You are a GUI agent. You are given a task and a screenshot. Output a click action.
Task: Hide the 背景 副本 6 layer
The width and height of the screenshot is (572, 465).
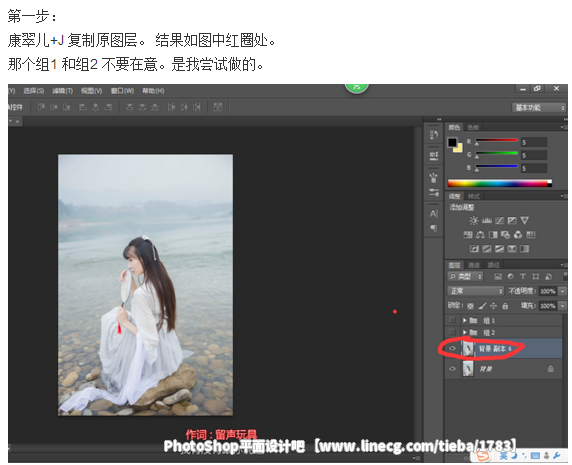point(452,349)
